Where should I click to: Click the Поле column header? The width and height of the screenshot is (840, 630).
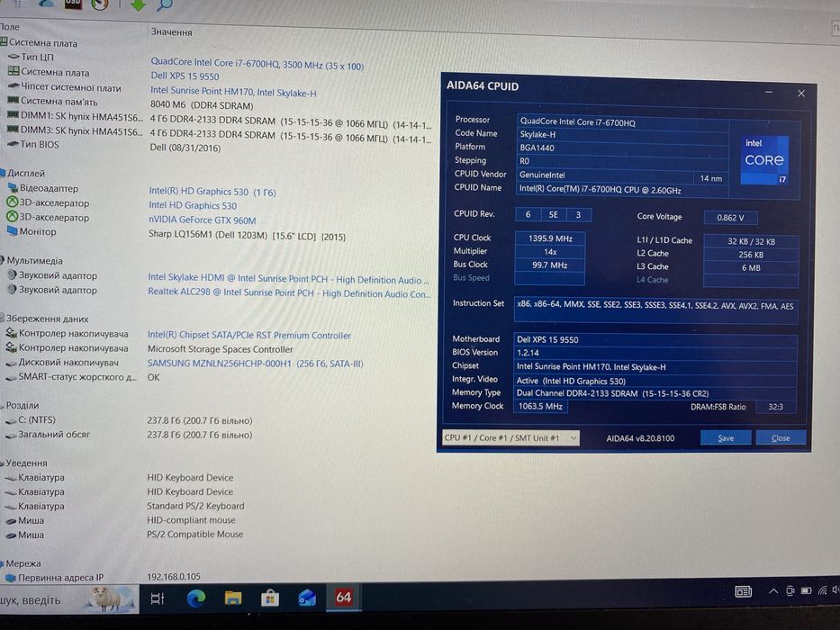pyautogui.click(x=10, y=26)
